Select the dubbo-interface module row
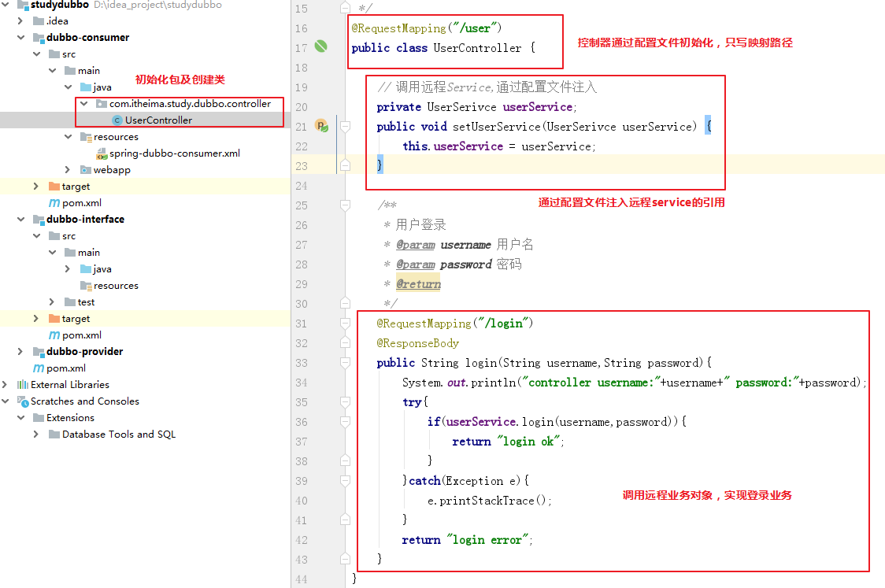The width and height of the screenshot is (885, 588). coord(145,220)
